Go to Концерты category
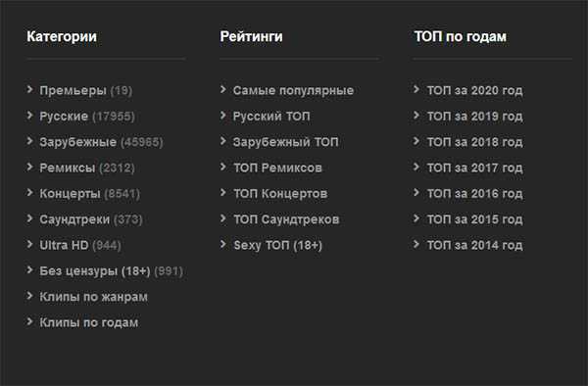Image resolution: width=588 pixels, height=386 pixels. (70, 194)
